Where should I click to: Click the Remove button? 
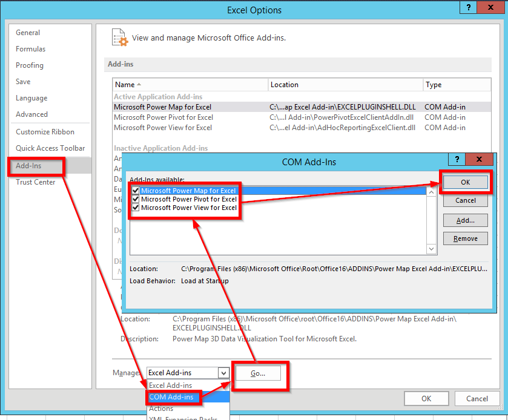tap(465, 238)
